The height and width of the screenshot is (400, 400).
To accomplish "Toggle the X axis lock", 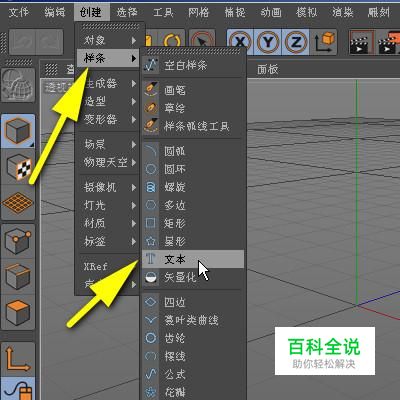I will 240,42.
